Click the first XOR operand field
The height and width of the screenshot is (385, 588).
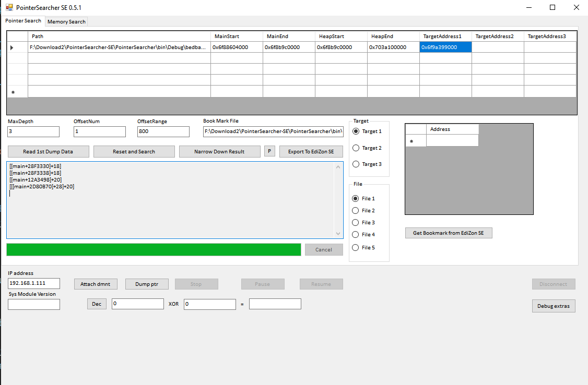(138, 304)
